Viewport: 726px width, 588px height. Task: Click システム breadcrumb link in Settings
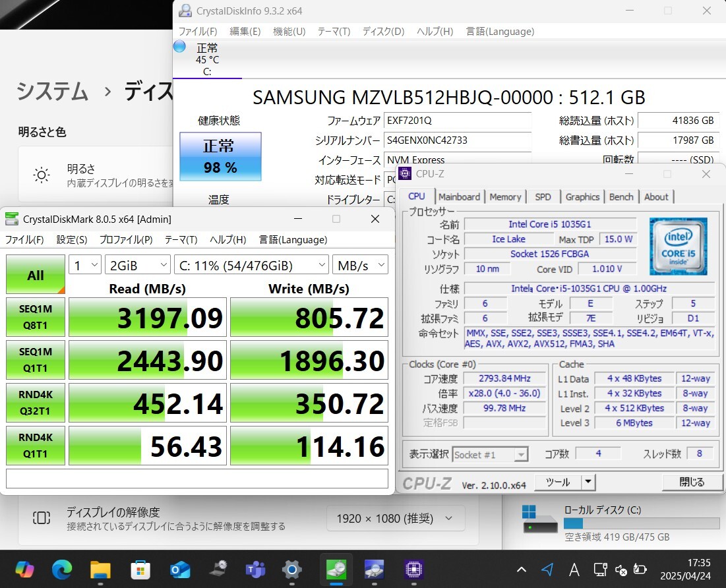coord(52,91)
